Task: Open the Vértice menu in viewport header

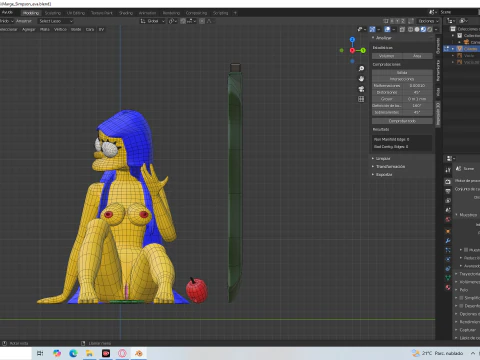Action: click(60, 29)
